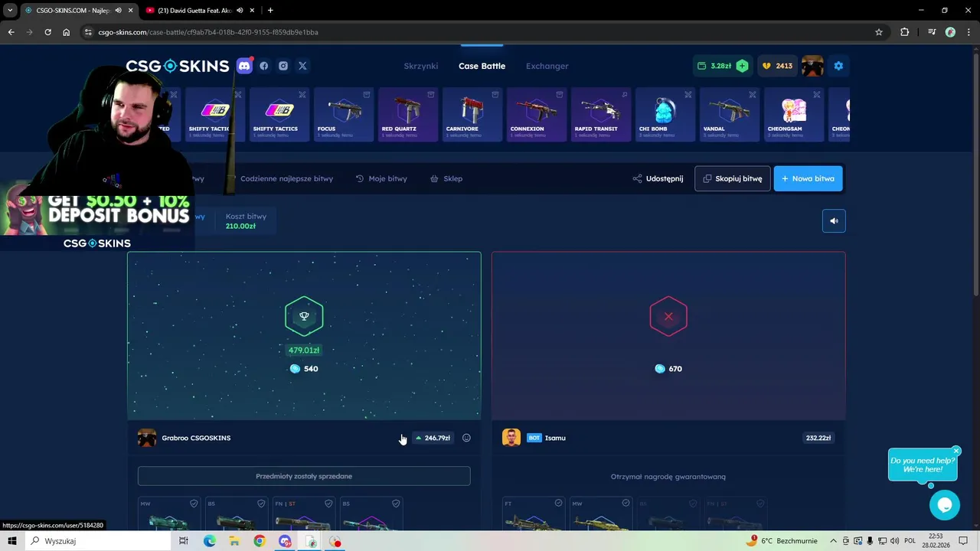Image resolution: width=980 pixels, height=551 pixels.
Task: Open the browser home page
Action: pyautogui.click(x=67, y=32)
